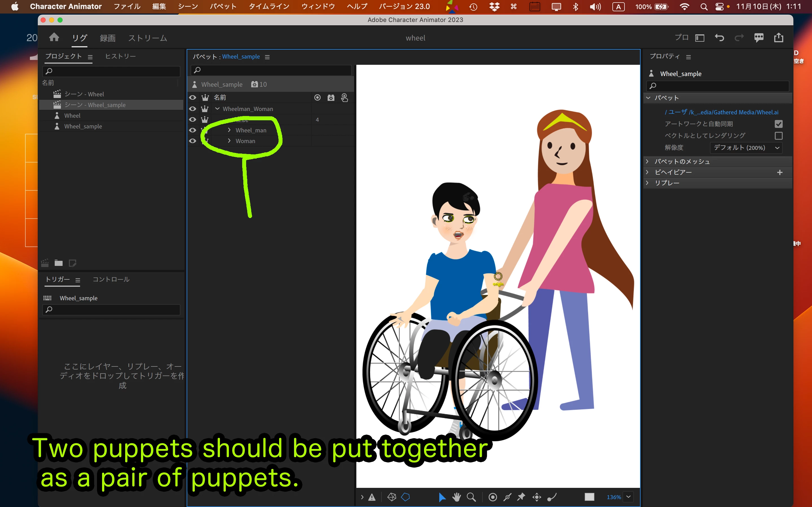
Task: Open the タイムライン menu
Action: tap(269, 6)
